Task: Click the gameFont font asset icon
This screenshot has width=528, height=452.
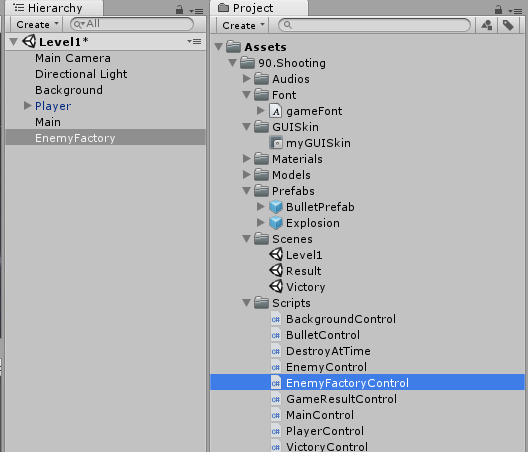Action: 275,111
